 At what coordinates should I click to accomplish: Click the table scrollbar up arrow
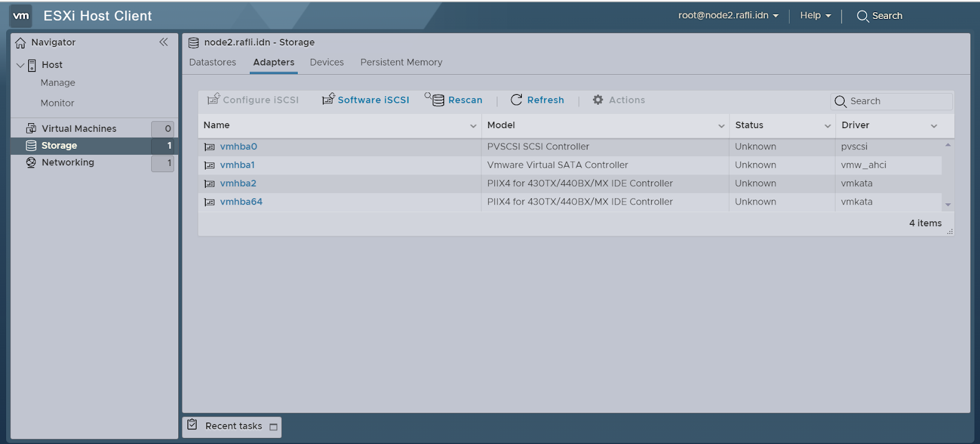pyautogui.click(x=948, y=145)
